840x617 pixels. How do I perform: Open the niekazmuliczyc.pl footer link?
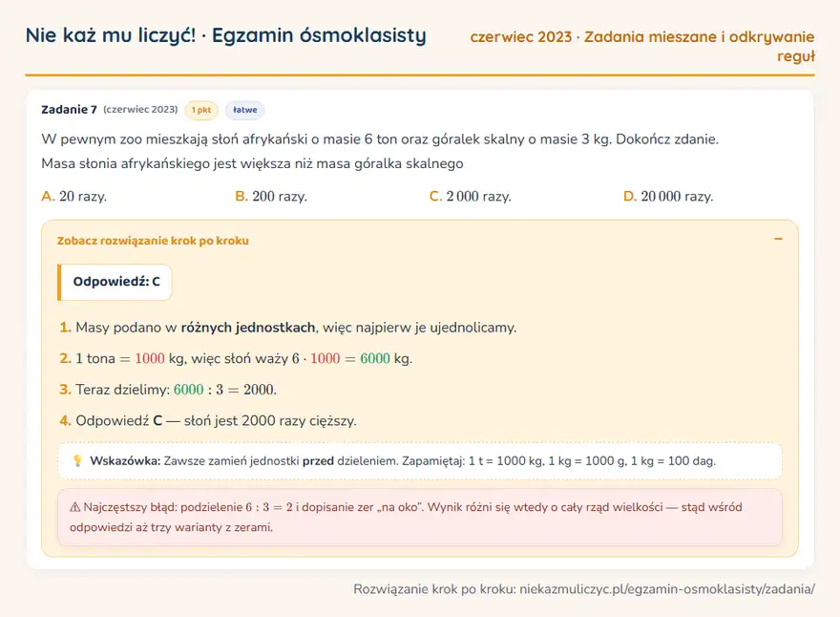(x=667, y=589)
